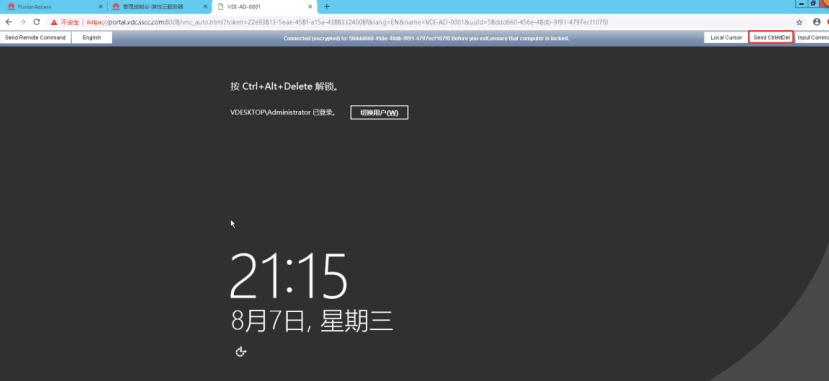Screen dimensions: 829x381
Task: Select the VDI-AD-0001 tab
Action: pyautogui.click(x=264, y=7)
